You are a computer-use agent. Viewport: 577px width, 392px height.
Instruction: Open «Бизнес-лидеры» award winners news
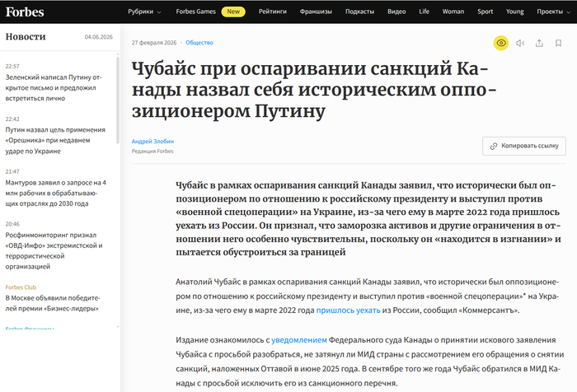pos(53,303)
